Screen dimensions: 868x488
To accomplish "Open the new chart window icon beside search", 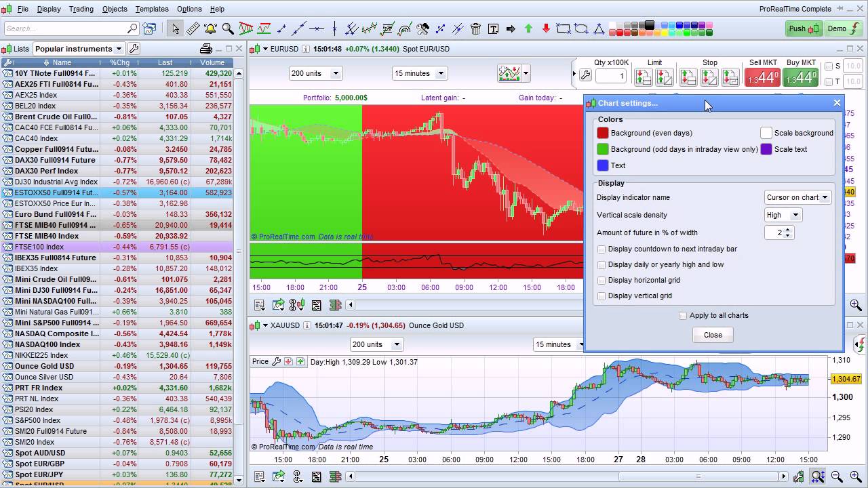I will (x=150, y=28).
